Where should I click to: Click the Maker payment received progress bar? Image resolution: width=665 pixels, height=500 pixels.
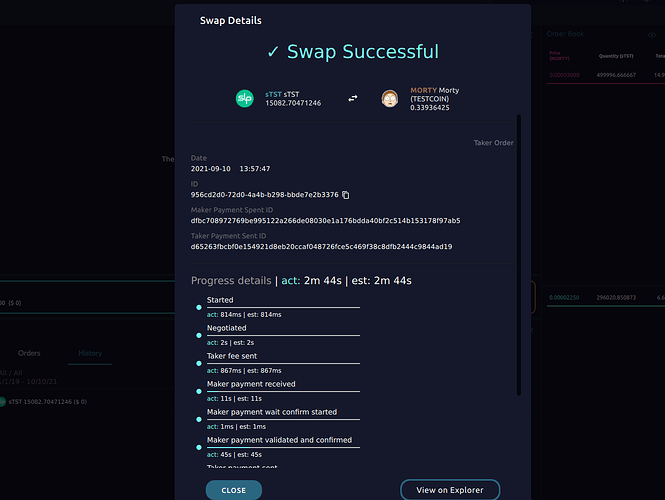283,391
